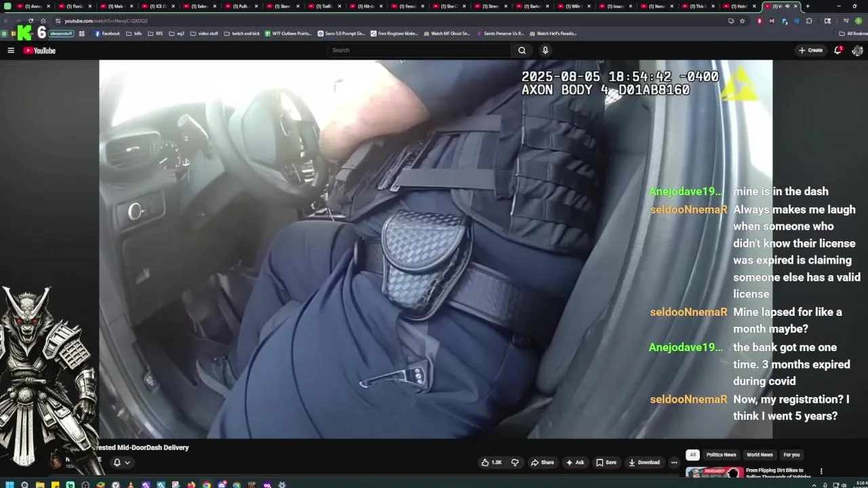Open the YouTube guide hamburger menu
Image resolution: width=868 pixels, height=488 pixels.
11,50
